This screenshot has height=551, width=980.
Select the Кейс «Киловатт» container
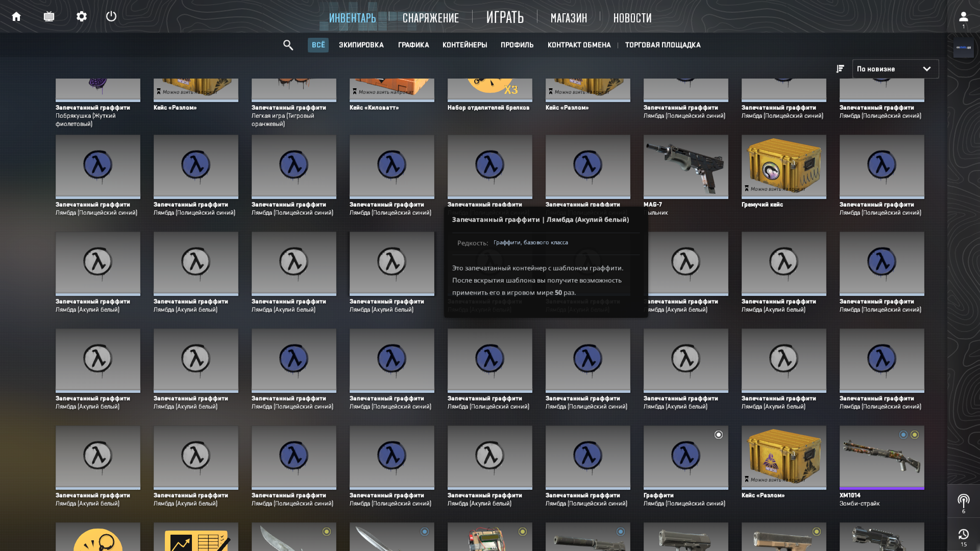[391, 90]
